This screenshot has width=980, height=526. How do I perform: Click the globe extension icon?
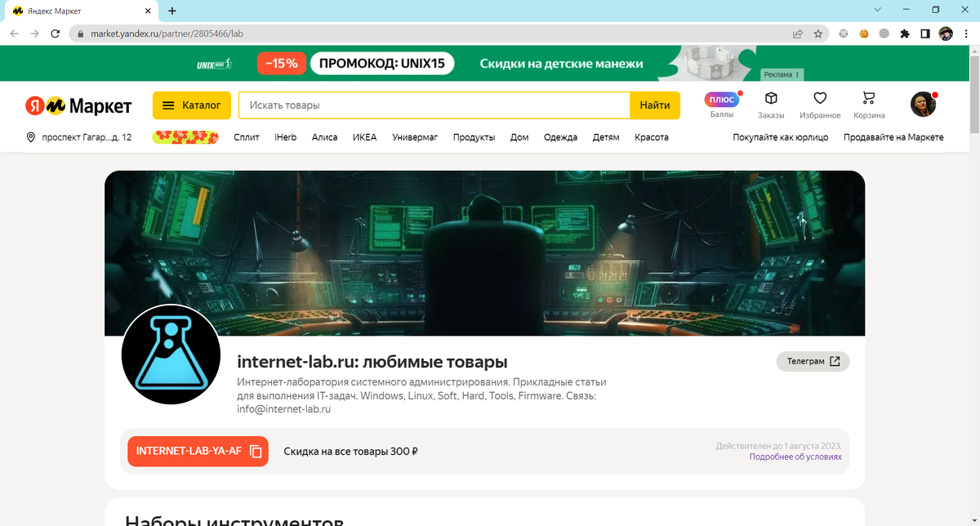point(884,33)
